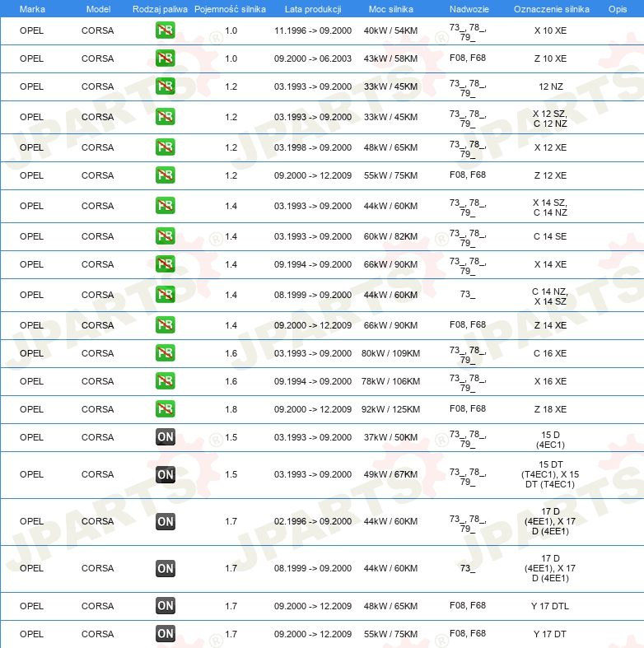Viewport: 644px width, 648px height.
Task: Click the production dates 09.2000 -> 06.2003
Action: click(313, 58)
